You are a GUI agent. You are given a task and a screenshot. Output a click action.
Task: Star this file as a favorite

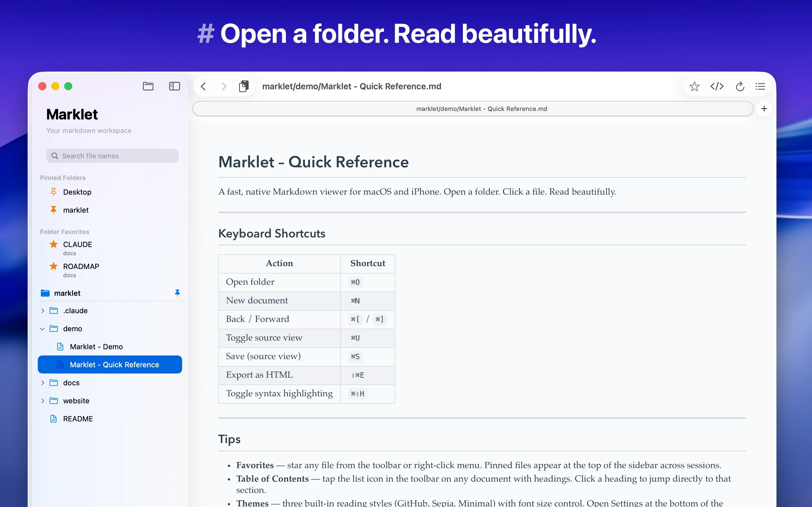(694, 86)
